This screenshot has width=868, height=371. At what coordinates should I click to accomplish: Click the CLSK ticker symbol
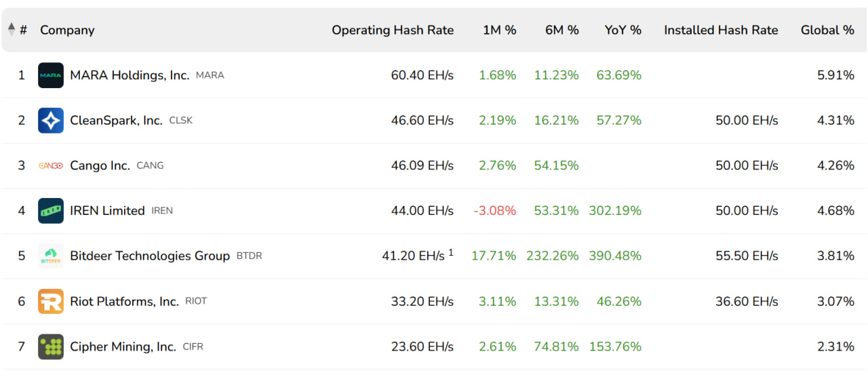click(181, 121)
